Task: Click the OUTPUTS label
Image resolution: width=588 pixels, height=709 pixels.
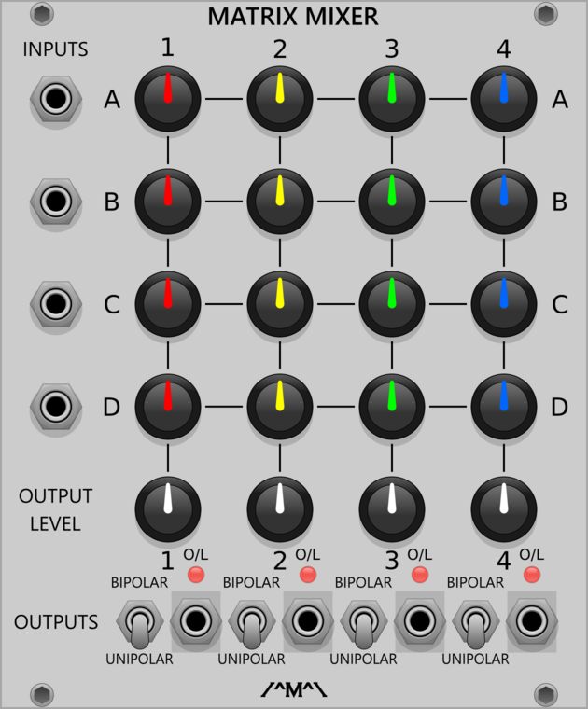Action: pos(56,622)
